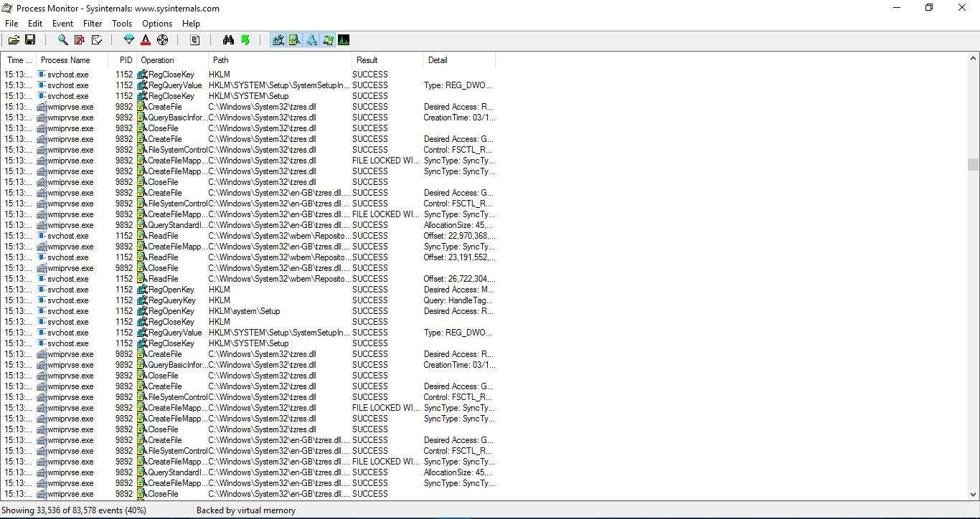Toggle event capture on or off
The height and width of the screenshot is (519, 980).
coord(62,39)
